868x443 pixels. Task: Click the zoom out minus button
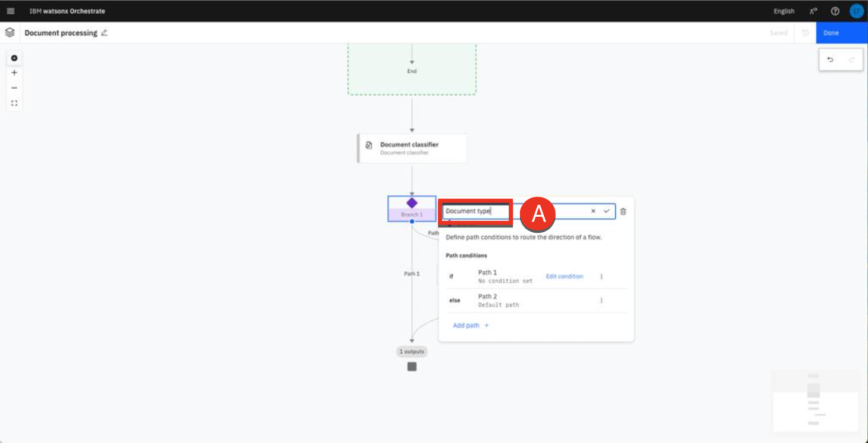click(14, 88)
